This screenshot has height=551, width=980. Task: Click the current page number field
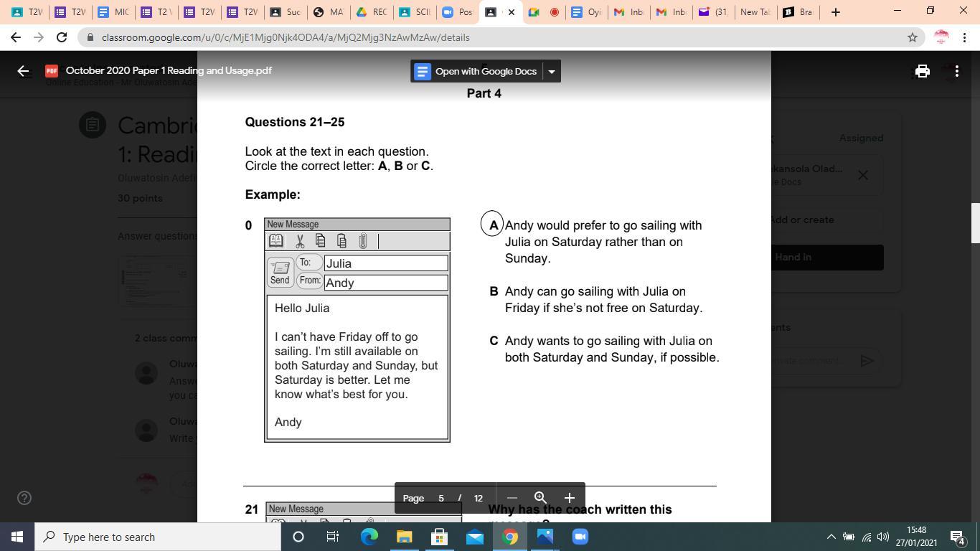click(441, 498)
